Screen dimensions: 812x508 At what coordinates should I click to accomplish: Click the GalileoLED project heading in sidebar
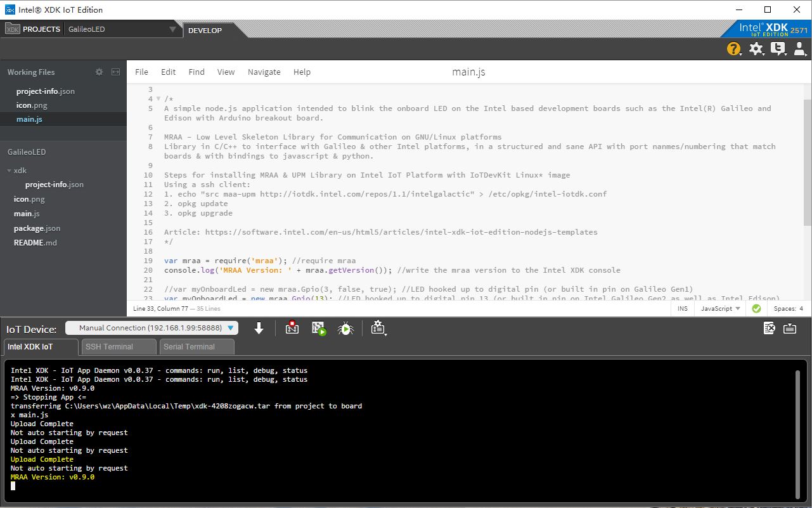27,152
